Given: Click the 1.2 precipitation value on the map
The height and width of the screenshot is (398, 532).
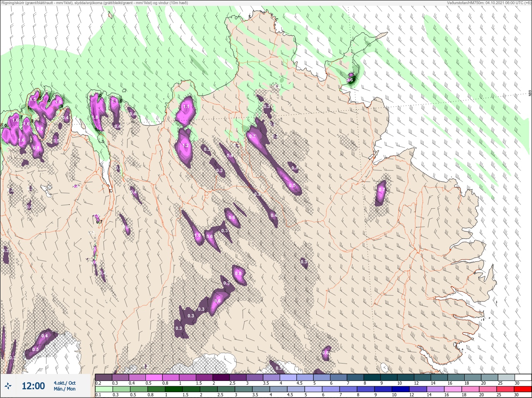Looking at the screenshot, I should (186, 146).
